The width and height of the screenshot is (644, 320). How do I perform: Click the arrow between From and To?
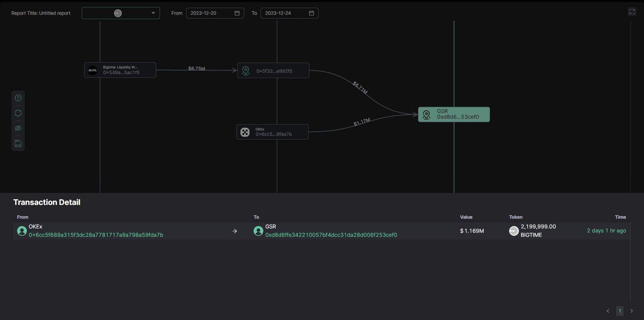point(235,231)
